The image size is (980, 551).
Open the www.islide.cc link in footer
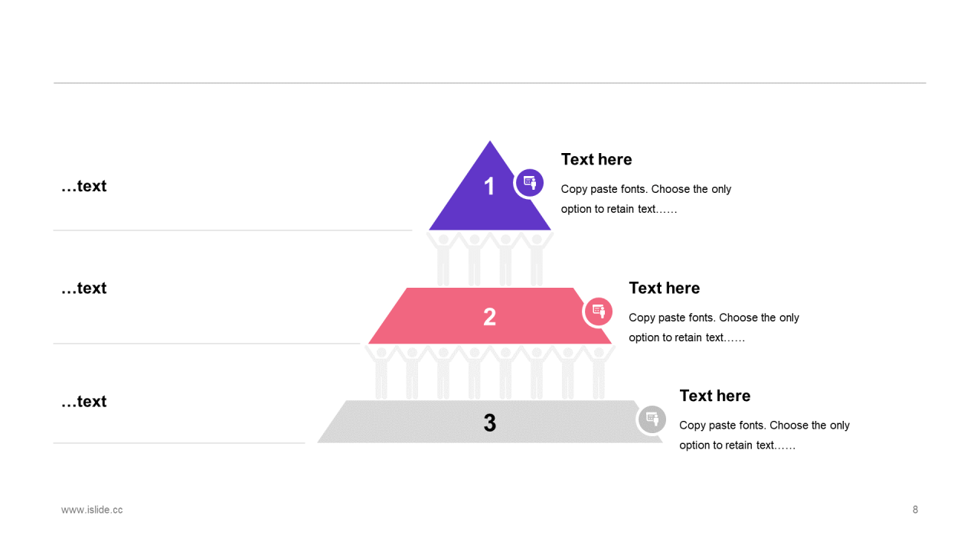[x=92, y=510]
